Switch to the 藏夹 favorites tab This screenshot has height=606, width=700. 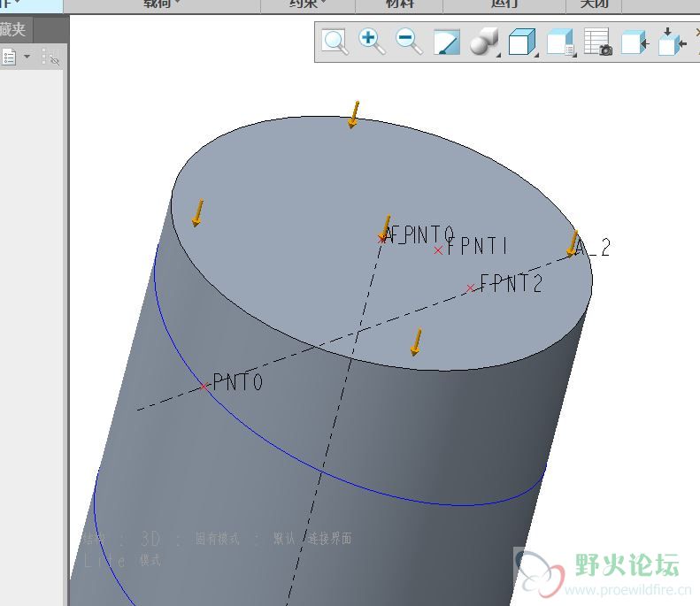[x=13, y=29]
